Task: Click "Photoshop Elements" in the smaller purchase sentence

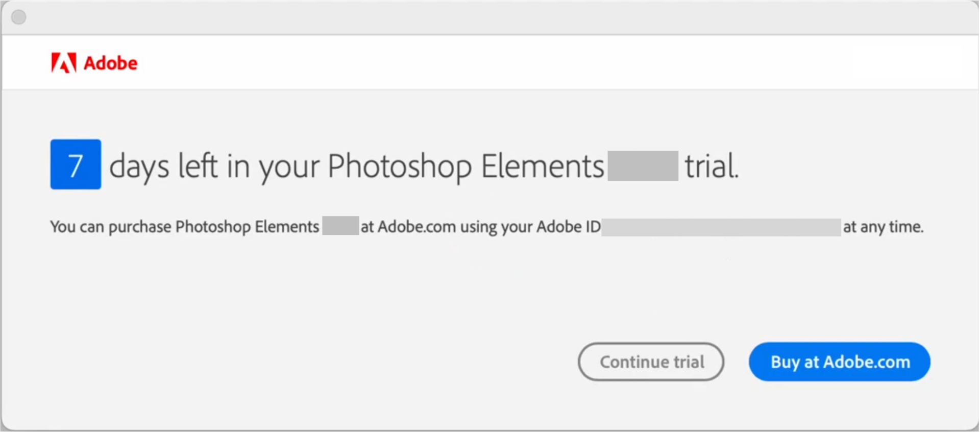Action: click(247, 227)
